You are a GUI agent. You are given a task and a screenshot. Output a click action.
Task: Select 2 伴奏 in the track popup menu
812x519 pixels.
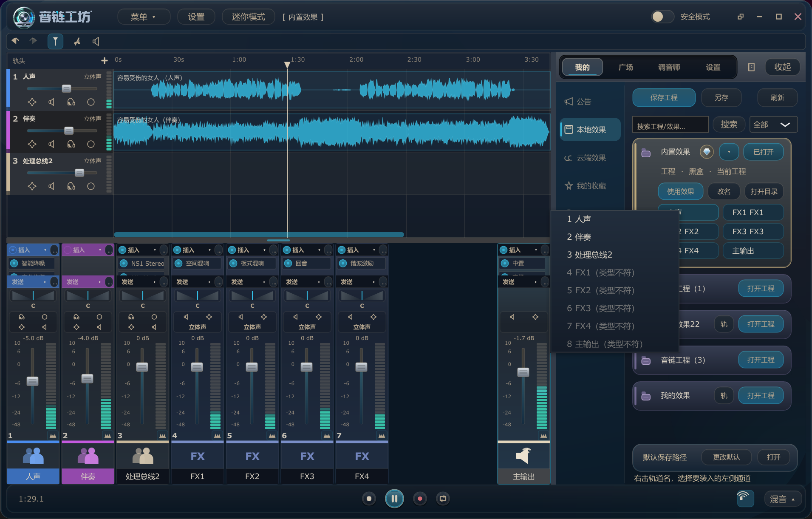(615, 237)
